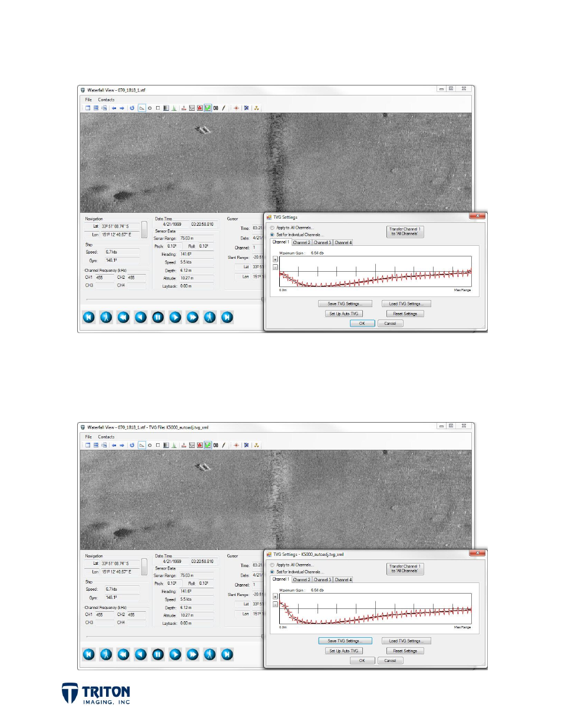Select the circle tool in upper toolbar
562x728 pixels.
click(150, 108)
